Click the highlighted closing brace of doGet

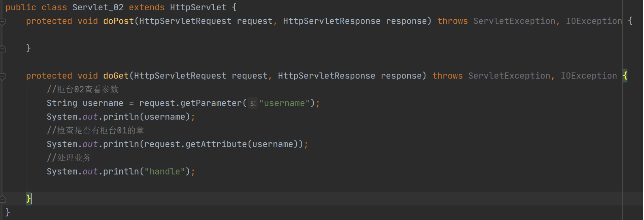[x=28, y=198]
